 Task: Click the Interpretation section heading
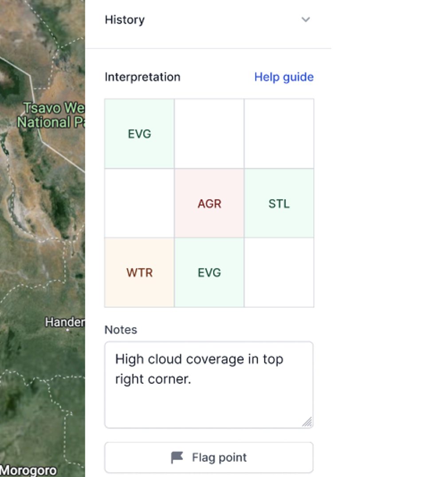[142, 77]
